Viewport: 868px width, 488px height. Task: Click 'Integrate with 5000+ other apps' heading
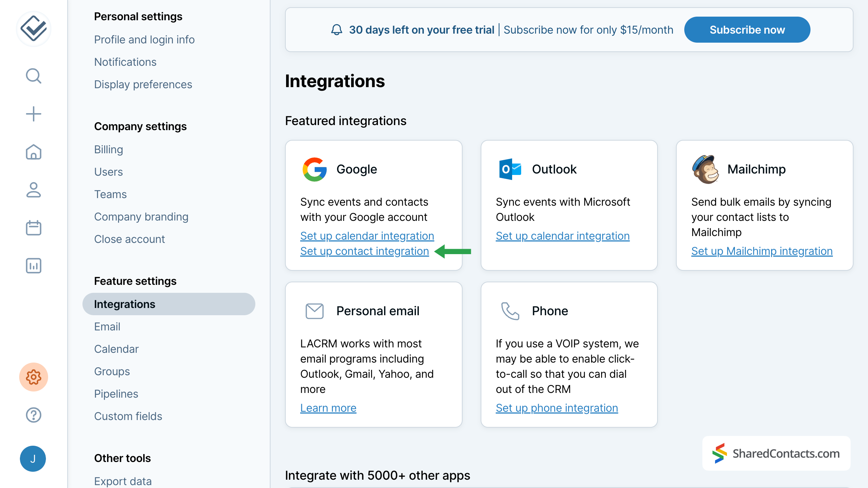click(378, 475)
